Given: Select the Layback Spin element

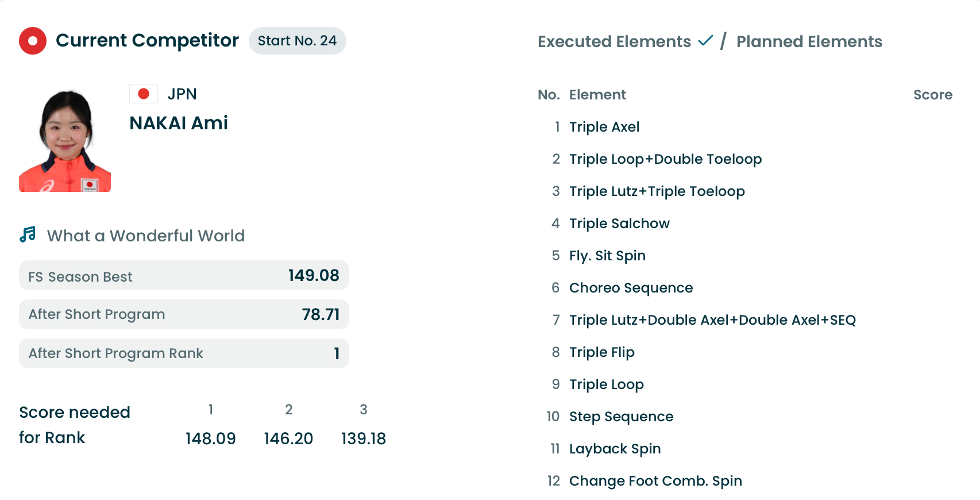Looking at the screenshot, I should pyautogui.click(x=615, y=449).
